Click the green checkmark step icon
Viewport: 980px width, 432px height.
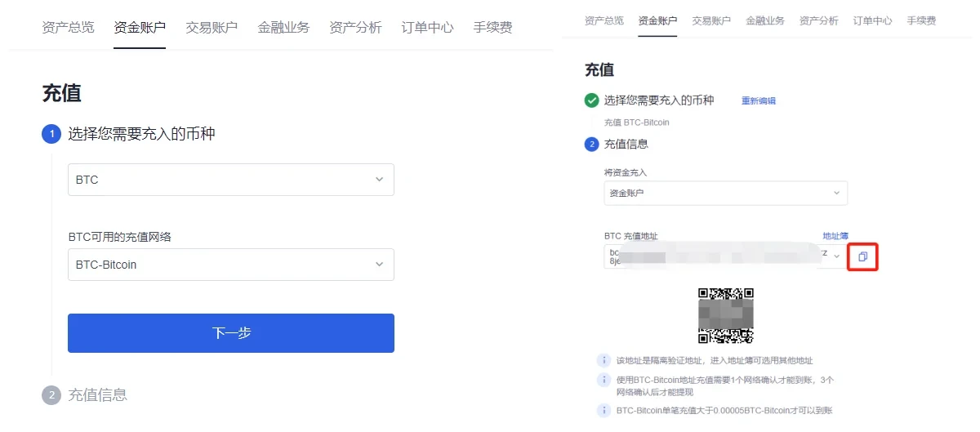pos(591,100)
